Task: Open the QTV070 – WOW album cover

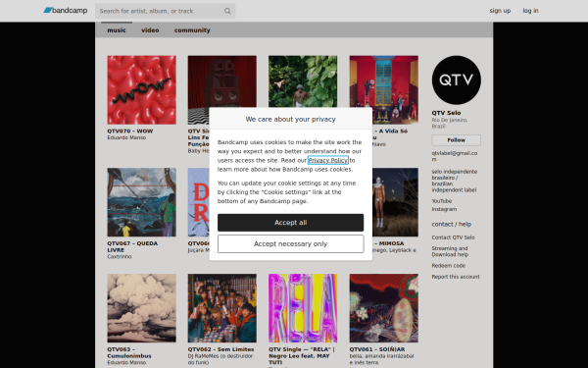Action: [141, 89]
